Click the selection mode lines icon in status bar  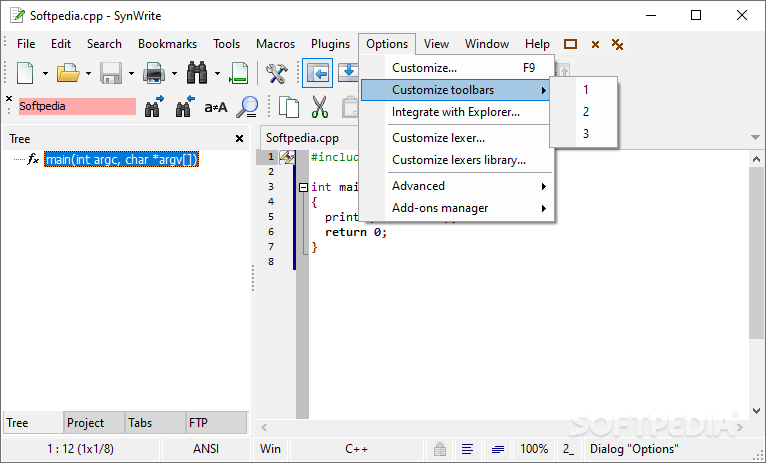coord(498,448)
